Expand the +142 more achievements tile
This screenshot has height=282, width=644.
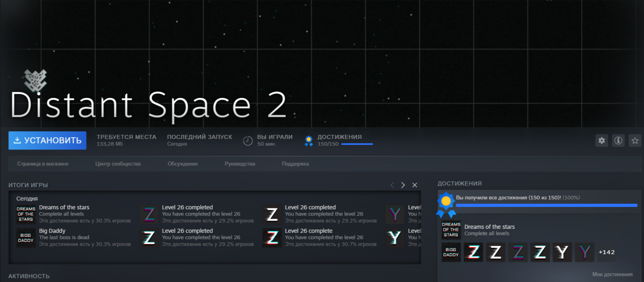[x=607, y=252]
